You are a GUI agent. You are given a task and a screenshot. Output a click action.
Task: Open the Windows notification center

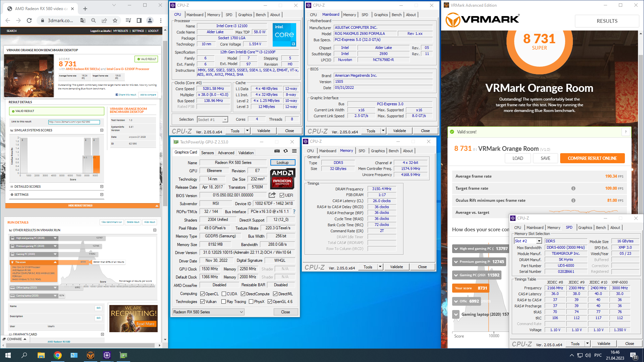pos(634,356)
